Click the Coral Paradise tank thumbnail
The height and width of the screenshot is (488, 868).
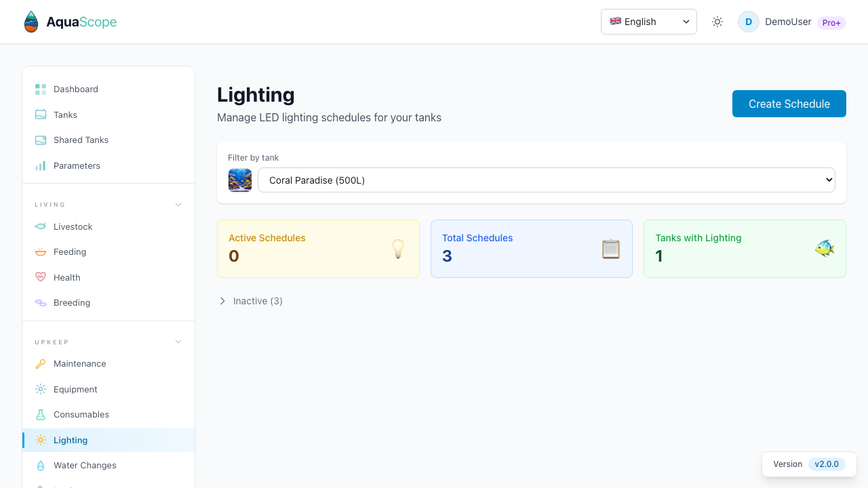240,180
